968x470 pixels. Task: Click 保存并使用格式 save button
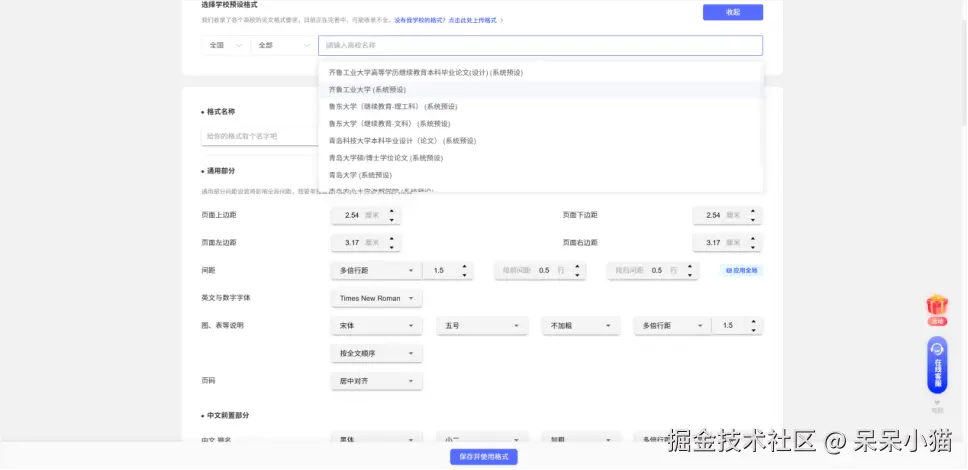483,457
